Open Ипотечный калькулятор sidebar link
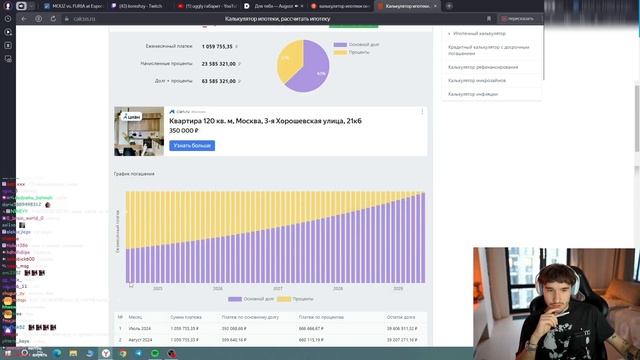The width and height of the screenshot is (640, 360). (x=479, y=33)
